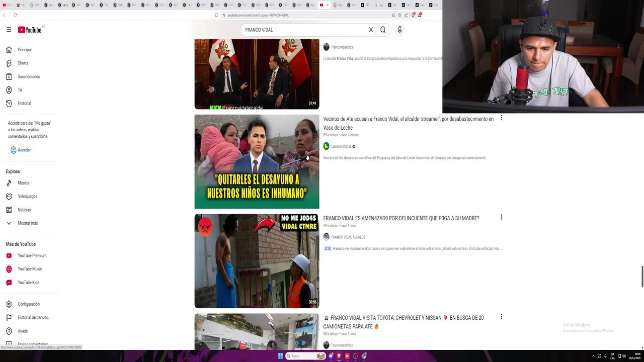644x362 pixels.
Task: Open the NO ME JOD4S thumbnail
Action: coord(257,261)
